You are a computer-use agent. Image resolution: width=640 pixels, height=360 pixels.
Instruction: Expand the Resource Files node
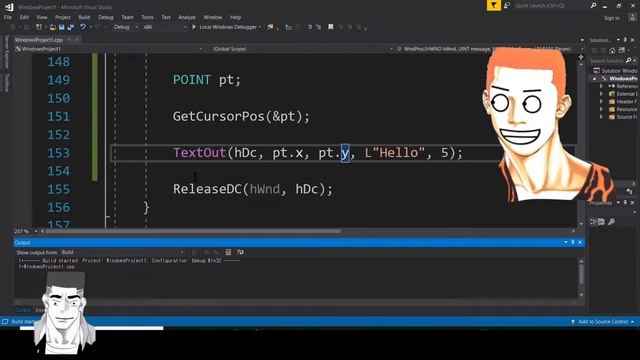point(601,109)
